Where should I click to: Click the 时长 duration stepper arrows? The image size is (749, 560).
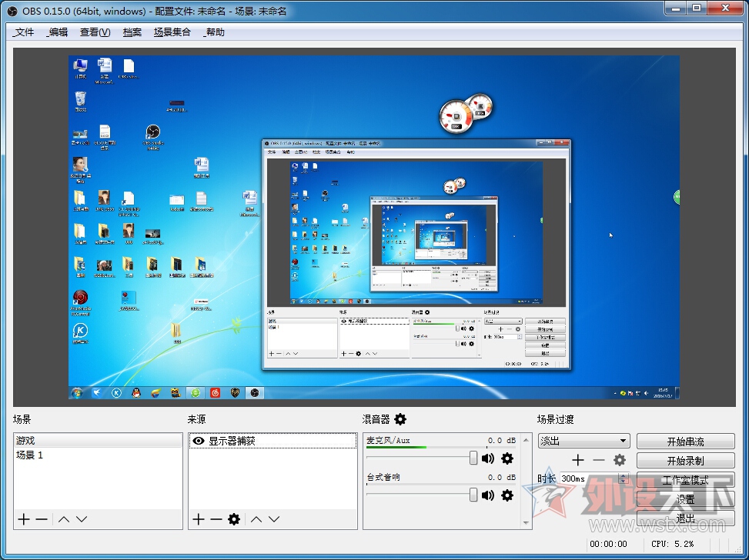[624, 478]
